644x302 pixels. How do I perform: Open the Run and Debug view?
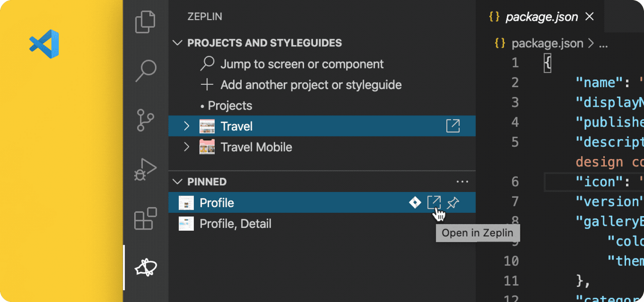(145, 169)
